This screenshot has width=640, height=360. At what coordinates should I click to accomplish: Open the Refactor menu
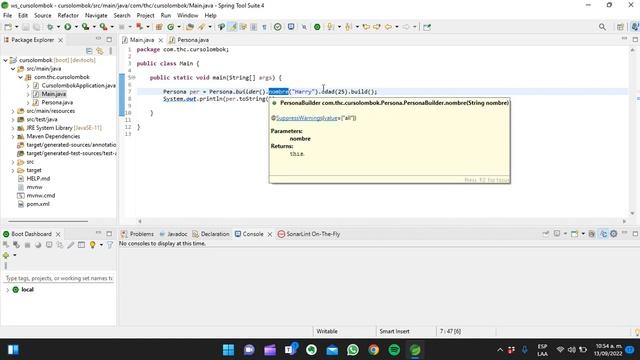pyautogui.click(x=68, y=16)
